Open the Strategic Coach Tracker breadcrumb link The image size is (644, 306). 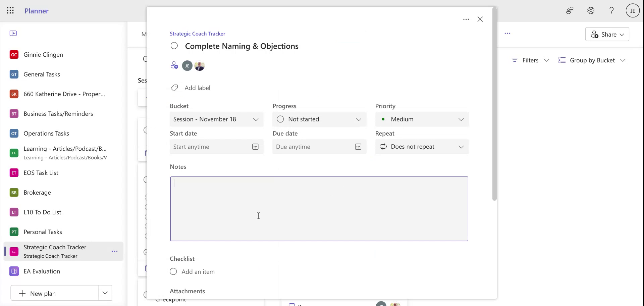[x=197, y=34]
